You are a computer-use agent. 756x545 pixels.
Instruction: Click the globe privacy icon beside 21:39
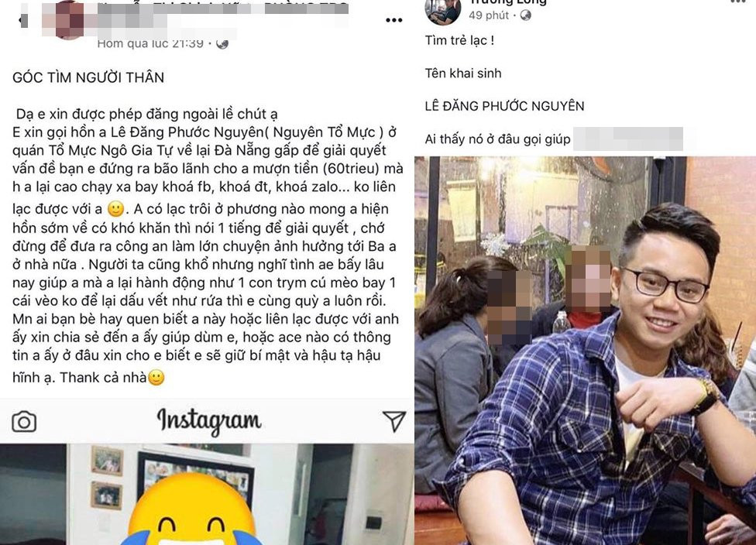[222, 44]
